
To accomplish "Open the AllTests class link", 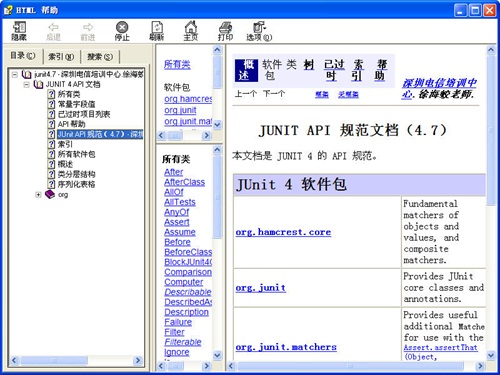I will click(x=180, y=202).
